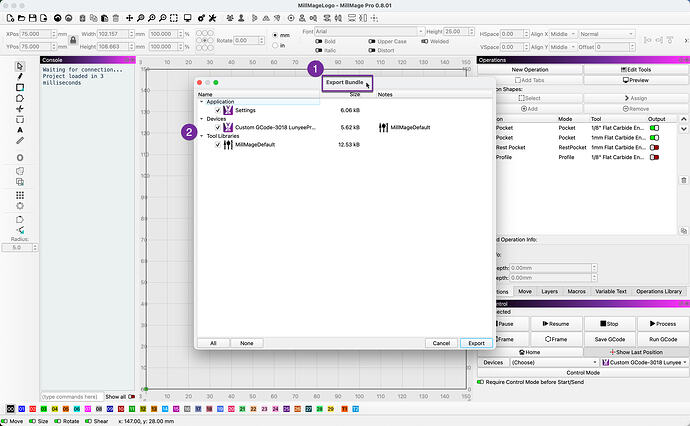Open the Operations Library tab

point(659,291)
